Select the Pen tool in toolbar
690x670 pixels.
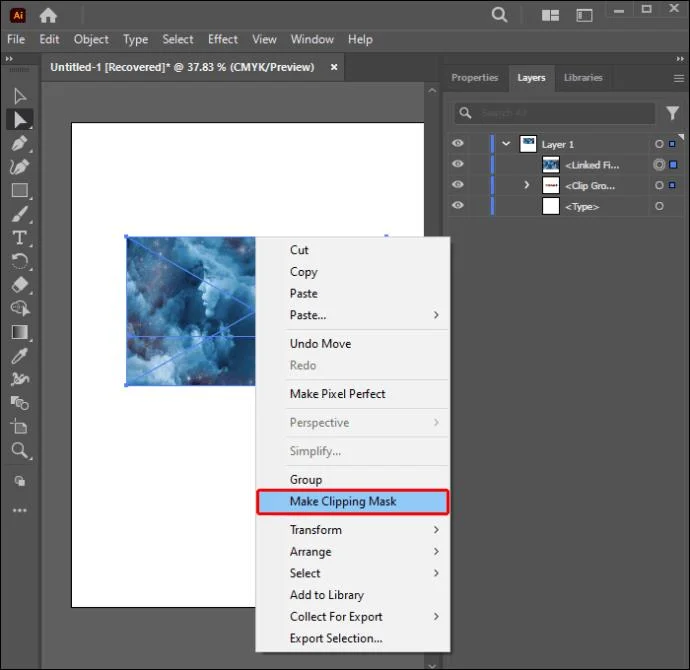(x=19, y=143)
